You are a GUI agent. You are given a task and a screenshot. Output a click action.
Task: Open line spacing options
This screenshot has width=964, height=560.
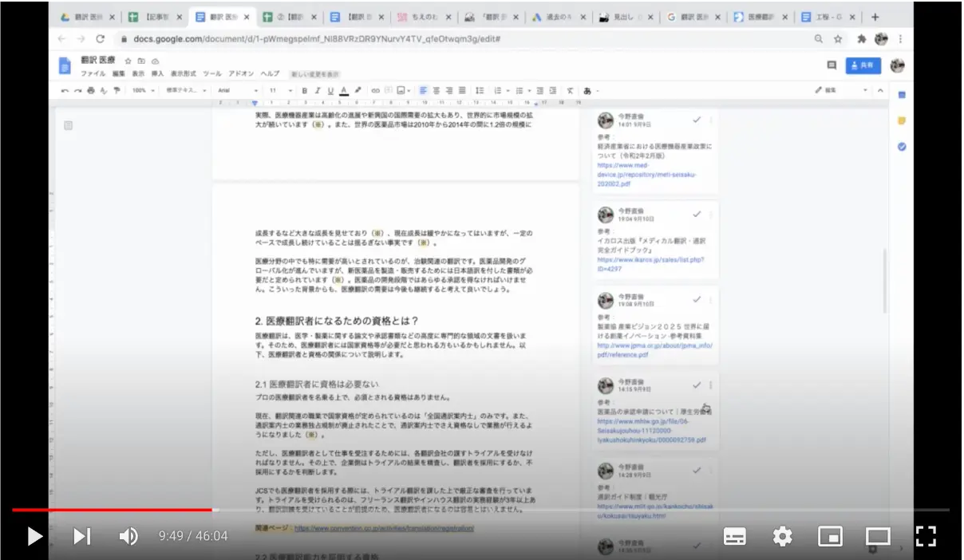point(480,90)
